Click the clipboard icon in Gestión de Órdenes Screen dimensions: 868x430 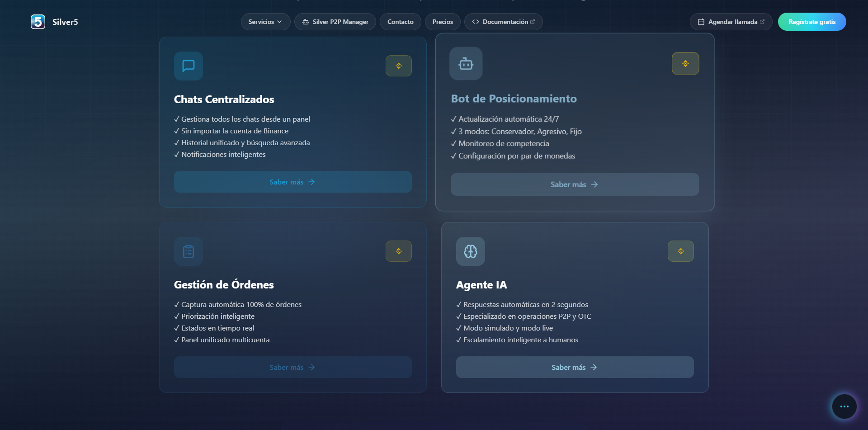(x=189, y=251)
